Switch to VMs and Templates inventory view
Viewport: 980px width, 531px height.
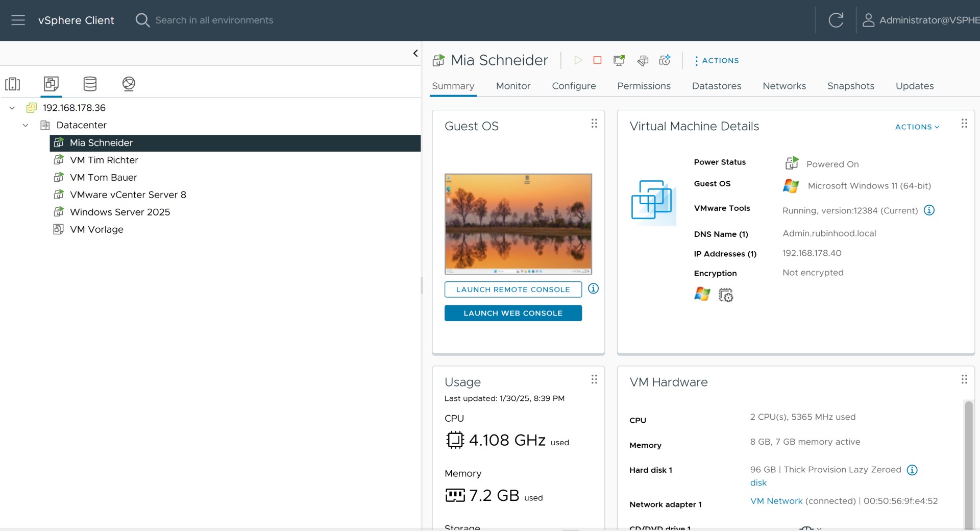pos(51,84)
